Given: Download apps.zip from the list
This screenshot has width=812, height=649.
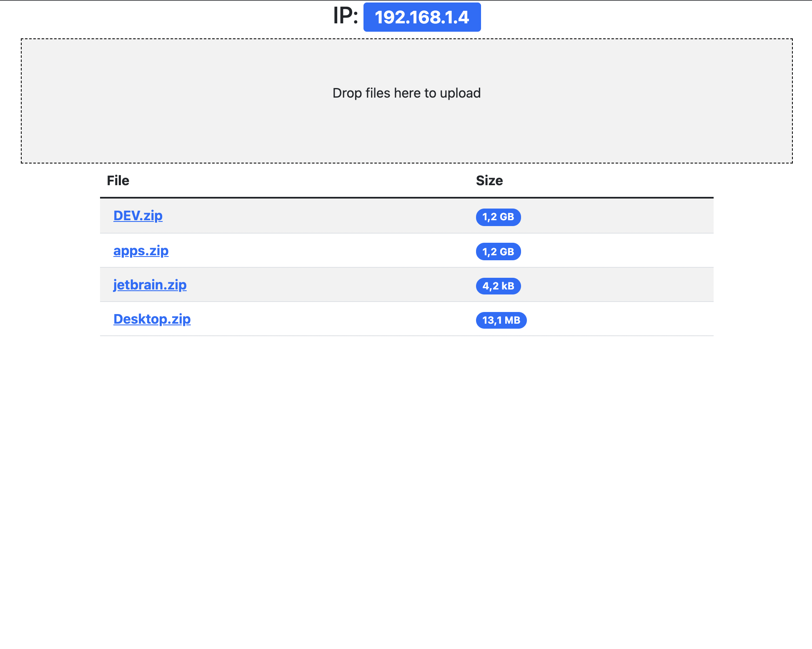Looking at the screenshot, I should (x=141, y=251).
